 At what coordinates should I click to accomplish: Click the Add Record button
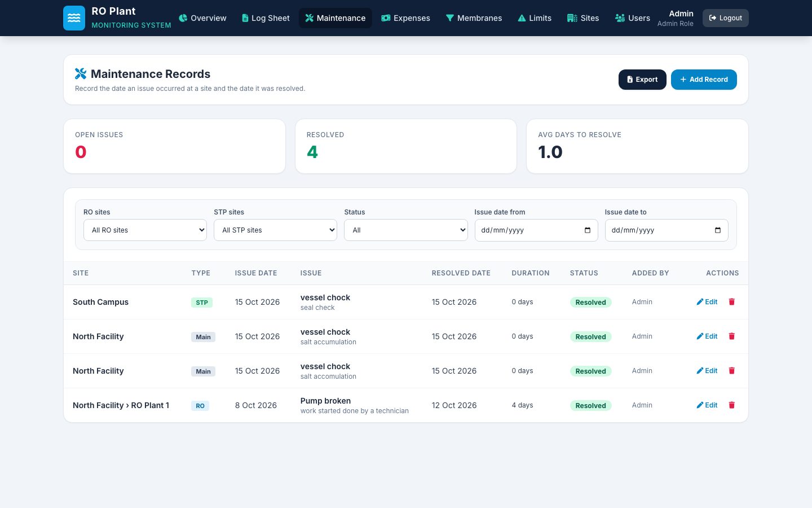click(x=704, y=80)
